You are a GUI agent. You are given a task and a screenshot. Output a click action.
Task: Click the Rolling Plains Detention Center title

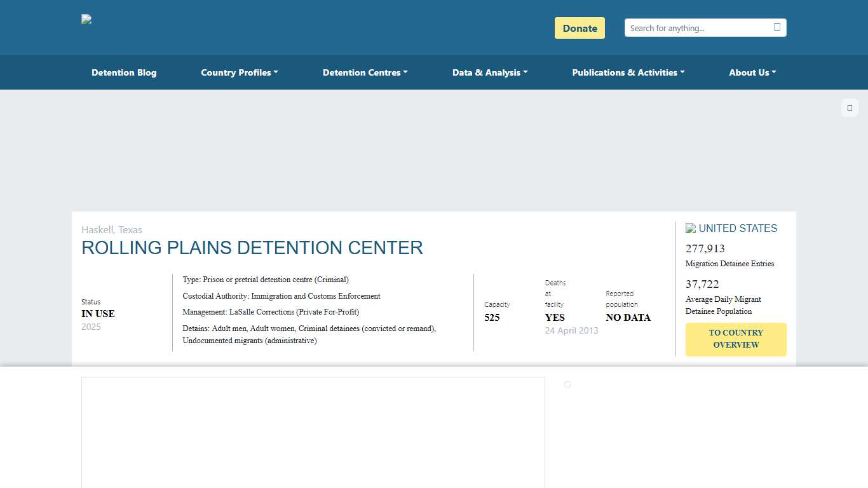coord(252,248)
